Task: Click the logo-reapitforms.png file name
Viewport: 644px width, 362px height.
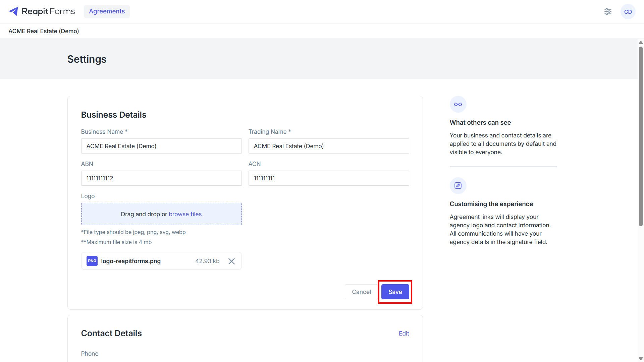Action: 131,261
